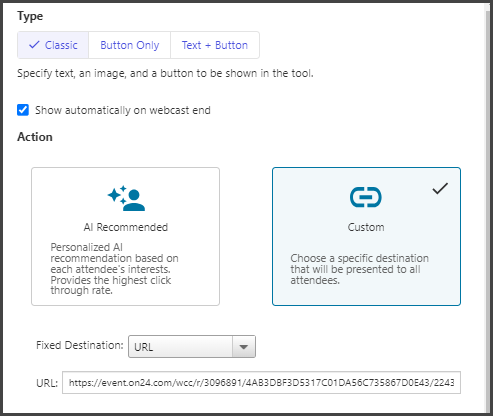Click the 'URL:' label beside the input
Screen dimensions: 493x416
47,383
